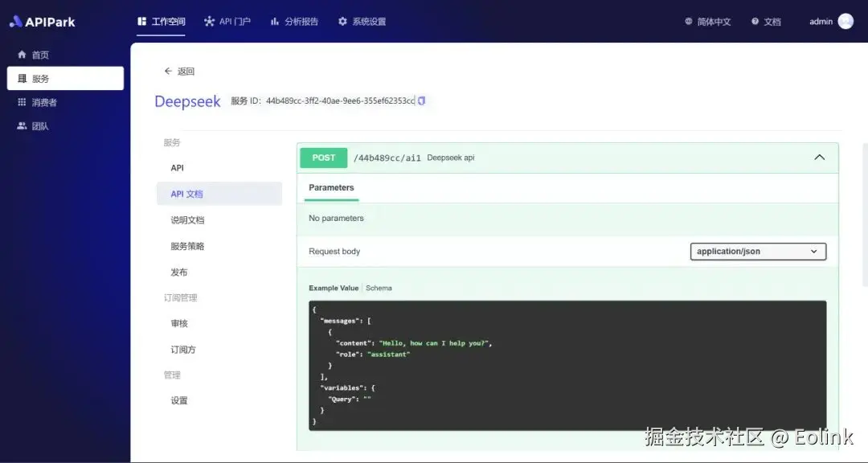Click the 服务 services icon in sidebar

tap(23, 78)
